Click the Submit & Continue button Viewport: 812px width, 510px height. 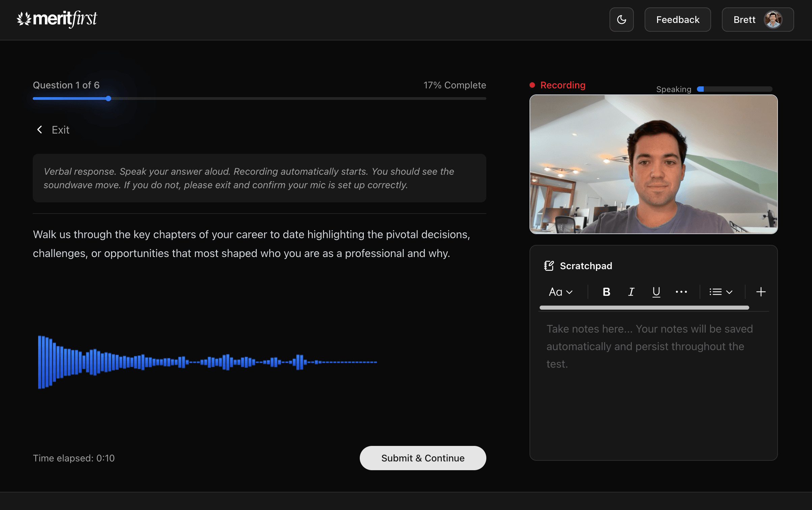[x=423, y=458]
